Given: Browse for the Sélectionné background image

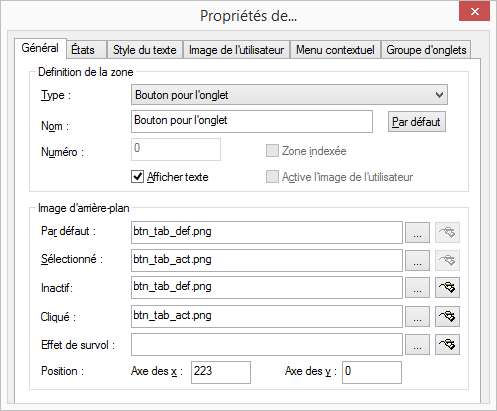Looking at the screenshot, I should (x=417, y=260).
